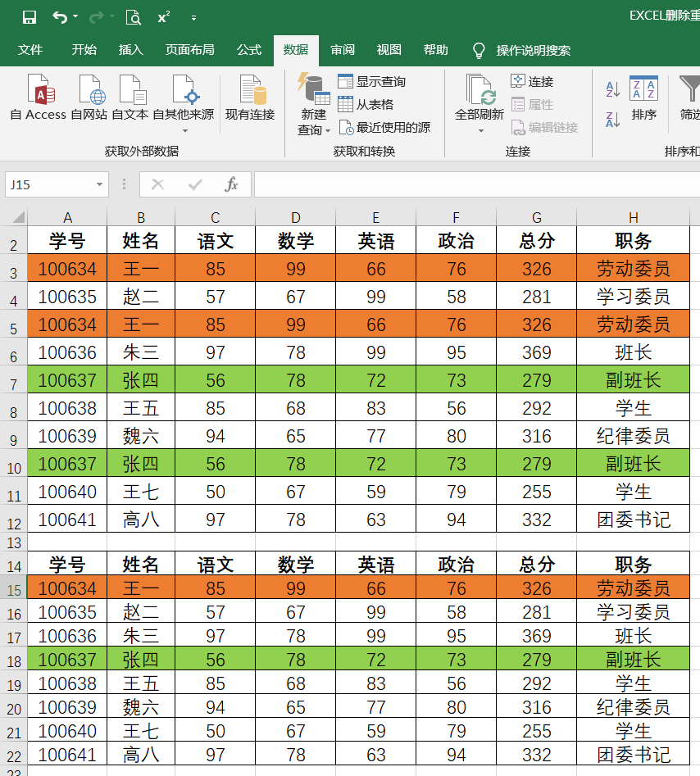Select the 数据 ribbon tab
This screenshot has width=700, height=776.
point(296,50)
